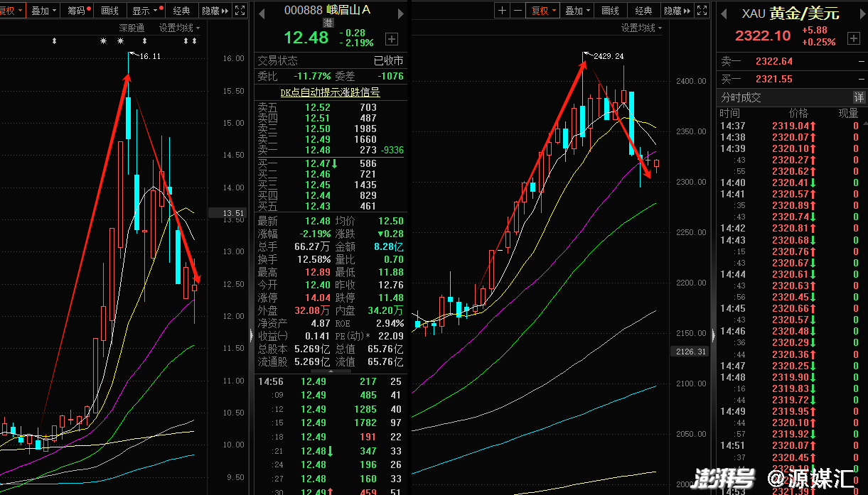Toggle 隐藏 panel on left chart toolbar
Screen dimensions: 868x495
click(215, 11)
